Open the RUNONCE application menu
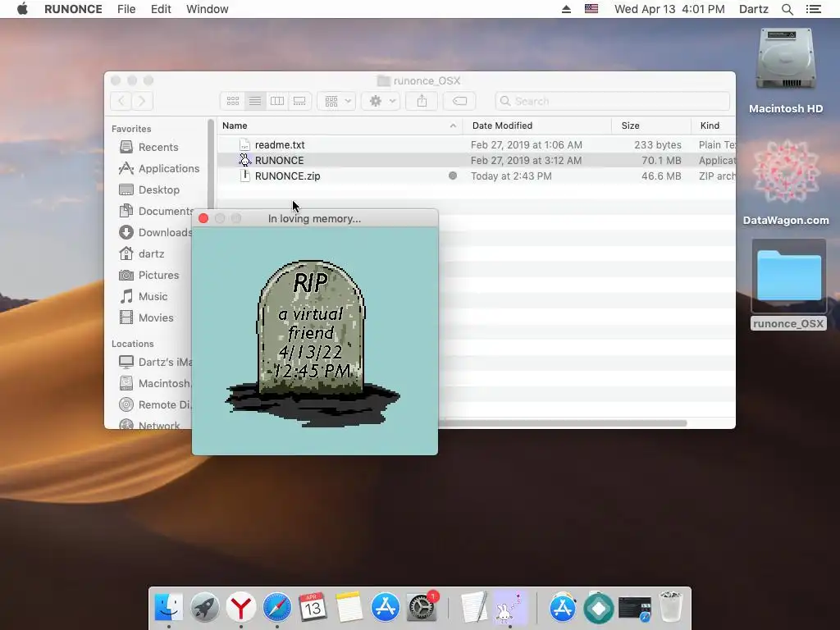The height and width of the screenshot is (630, 840). [x=73, y=9]
